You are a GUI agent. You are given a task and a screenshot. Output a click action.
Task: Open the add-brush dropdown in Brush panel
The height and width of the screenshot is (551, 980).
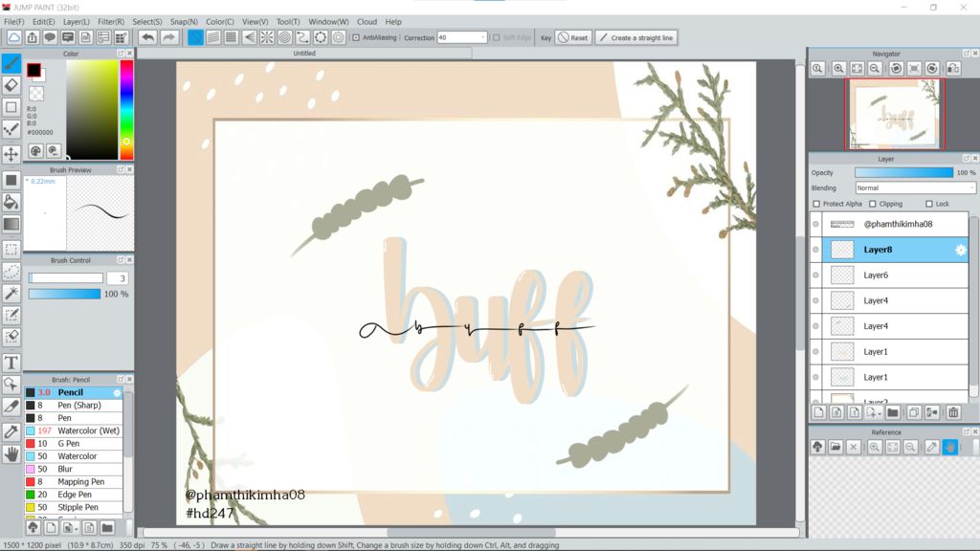click(77, 529)
